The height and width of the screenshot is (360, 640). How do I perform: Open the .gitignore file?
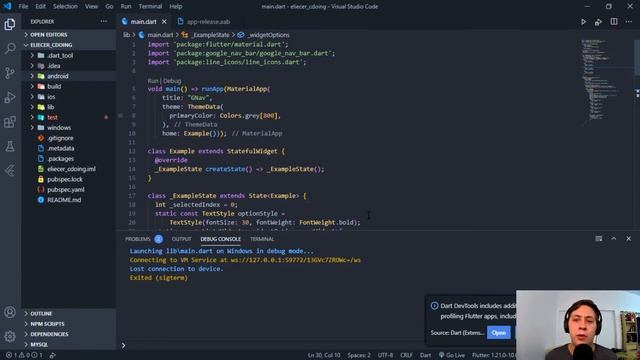coord(69,138)
